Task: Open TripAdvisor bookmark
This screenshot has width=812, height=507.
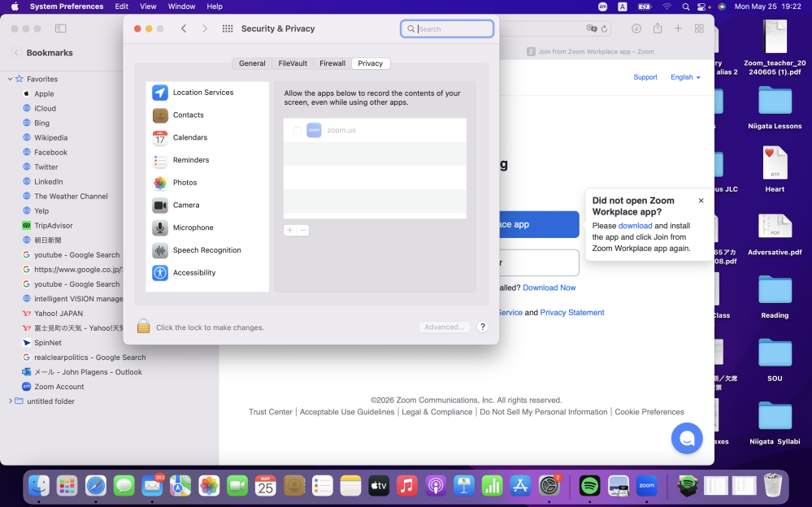Action: 53,225
